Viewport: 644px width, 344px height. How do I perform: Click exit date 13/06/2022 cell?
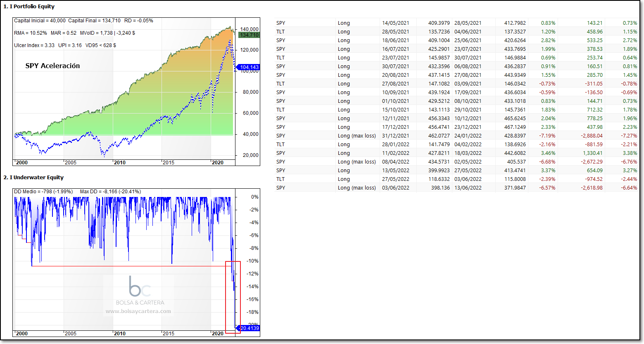click(x=468, y=188)
